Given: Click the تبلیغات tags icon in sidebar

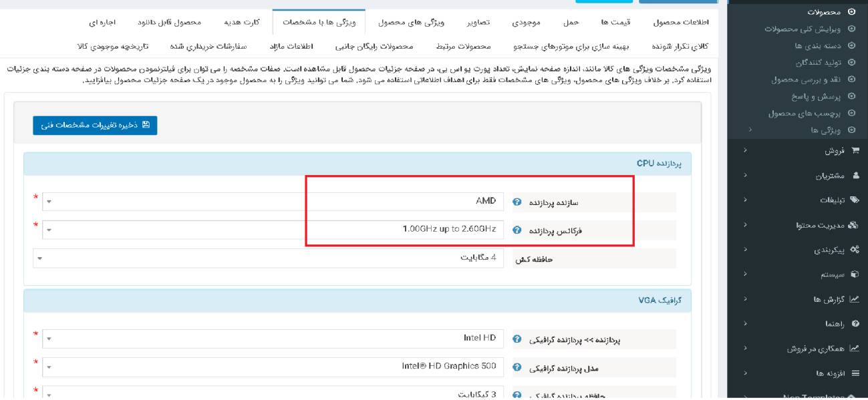Looking at the screenshot, I should coord(854,200).
